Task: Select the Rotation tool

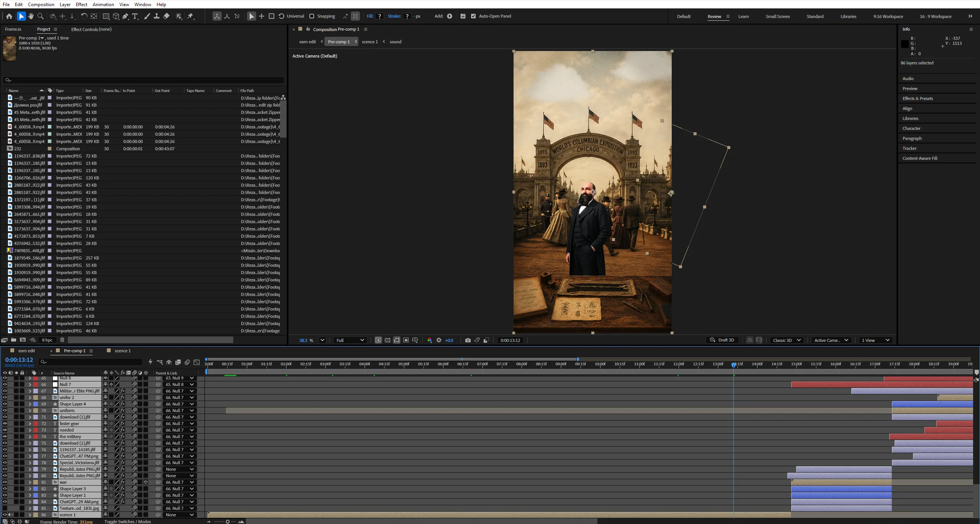Action: (84, 16)
